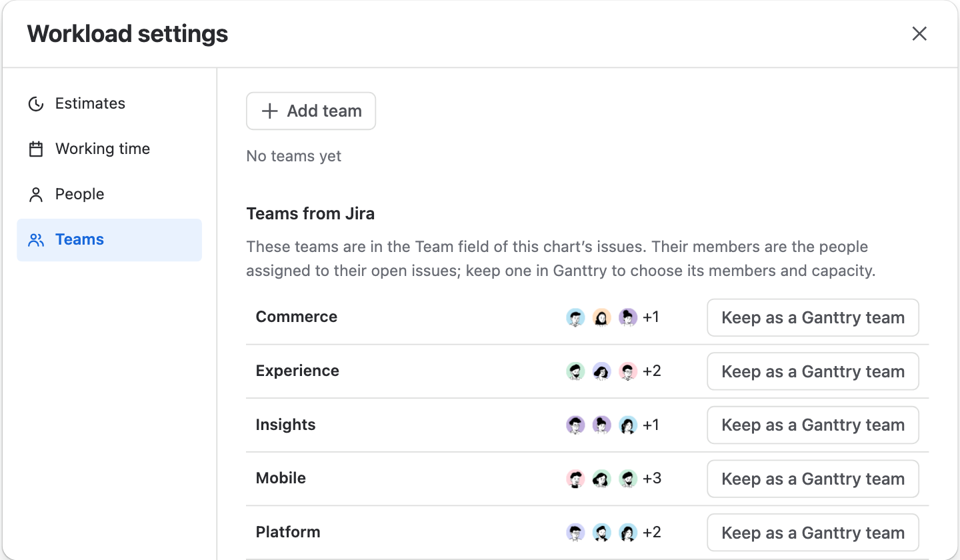Click the Mobile team name
The height and width of the screenshot is (560, 960).
click(281, 479)
